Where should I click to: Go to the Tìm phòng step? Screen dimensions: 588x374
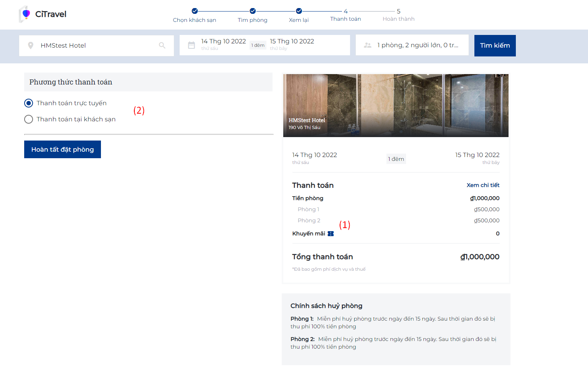click(x=253, y=20)
